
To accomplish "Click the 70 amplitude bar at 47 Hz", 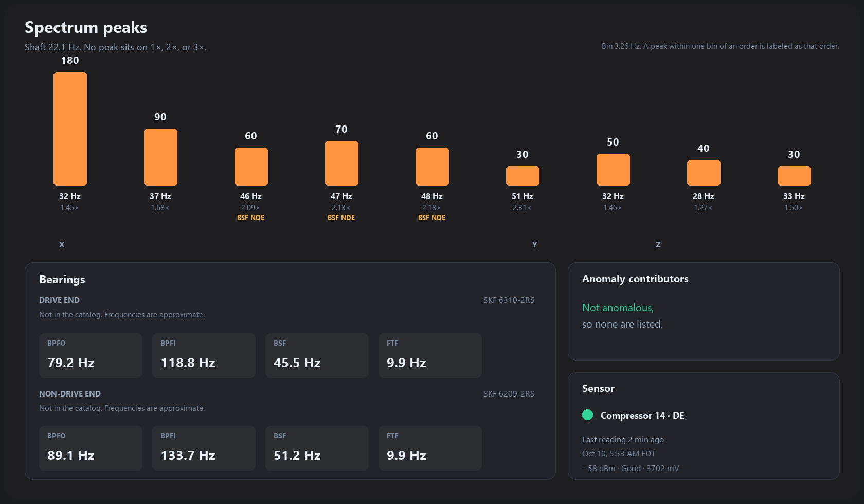I will [341, 163].
